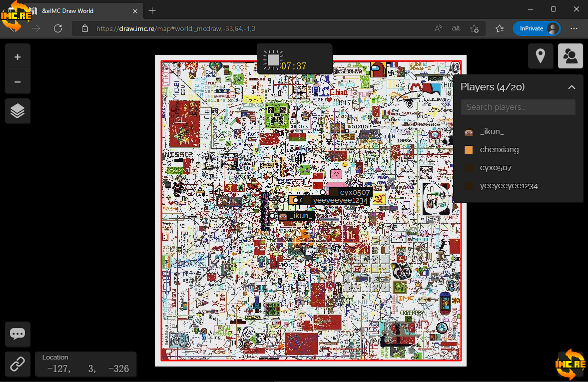This screenshot has height=382, width=588.
Task: Open the markers list pin button
Action: tap(540, 56)
